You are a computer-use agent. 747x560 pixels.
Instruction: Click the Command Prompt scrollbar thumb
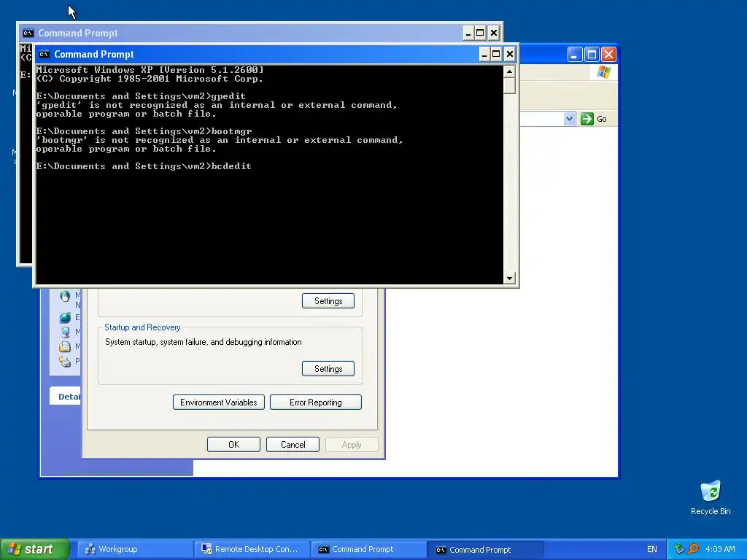509,86
